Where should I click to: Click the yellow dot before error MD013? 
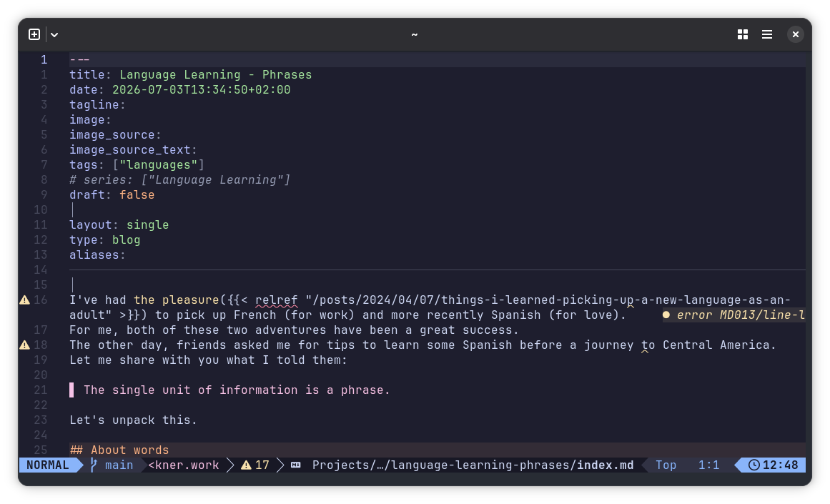pyautogui.click(x=666, y=315)
